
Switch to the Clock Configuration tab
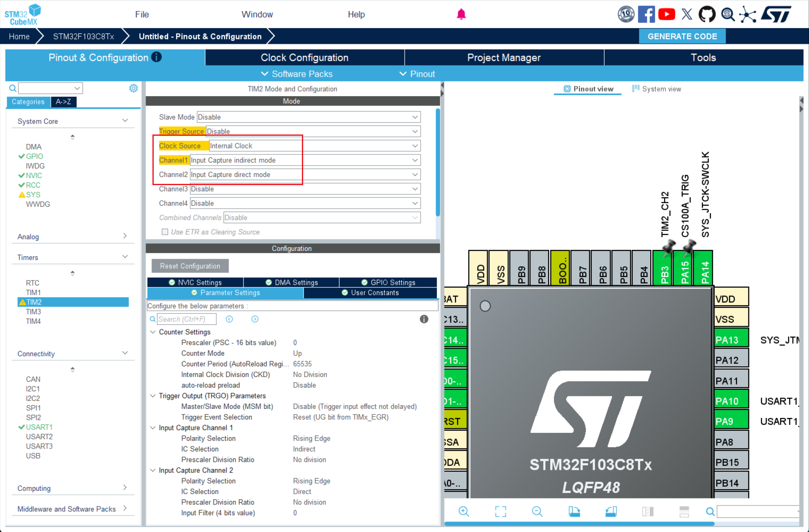pos(304,57)
